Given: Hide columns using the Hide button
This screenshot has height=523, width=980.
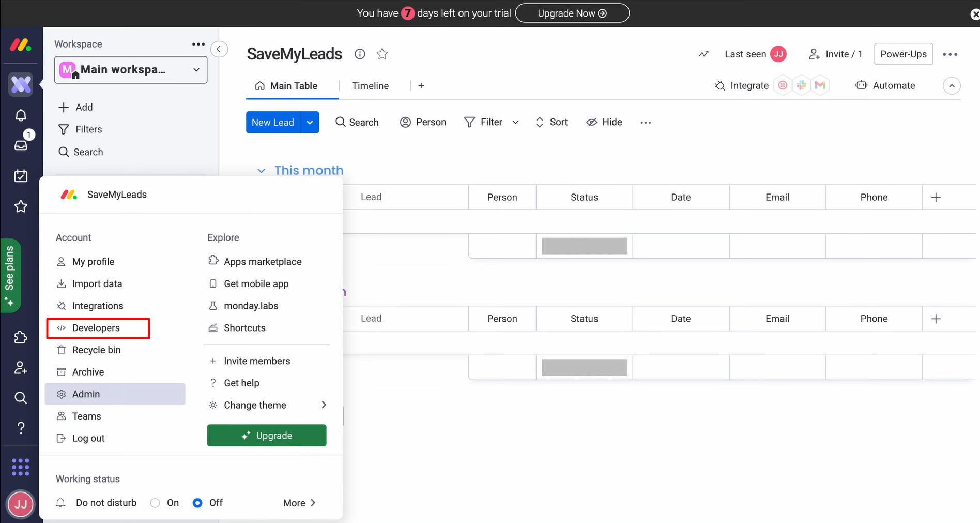Looking at the screenshot, I should click(x=604, y=122).
